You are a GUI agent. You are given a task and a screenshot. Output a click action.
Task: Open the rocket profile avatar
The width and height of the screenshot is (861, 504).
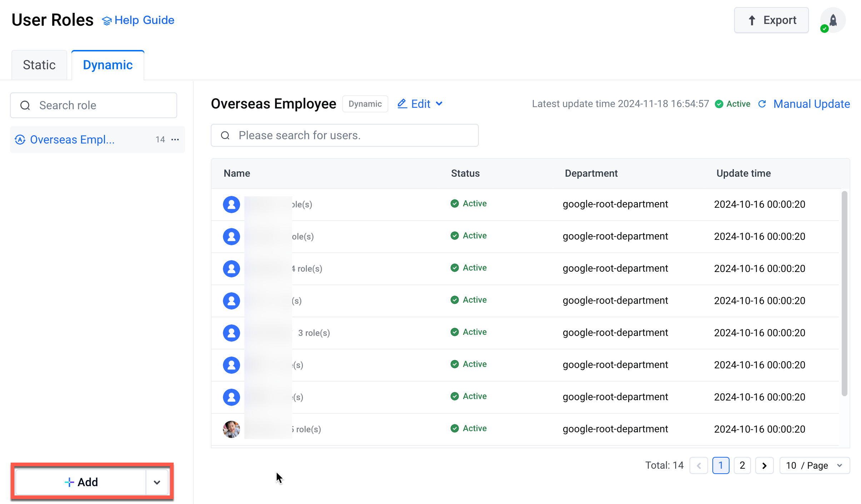(x=833, y=20)
